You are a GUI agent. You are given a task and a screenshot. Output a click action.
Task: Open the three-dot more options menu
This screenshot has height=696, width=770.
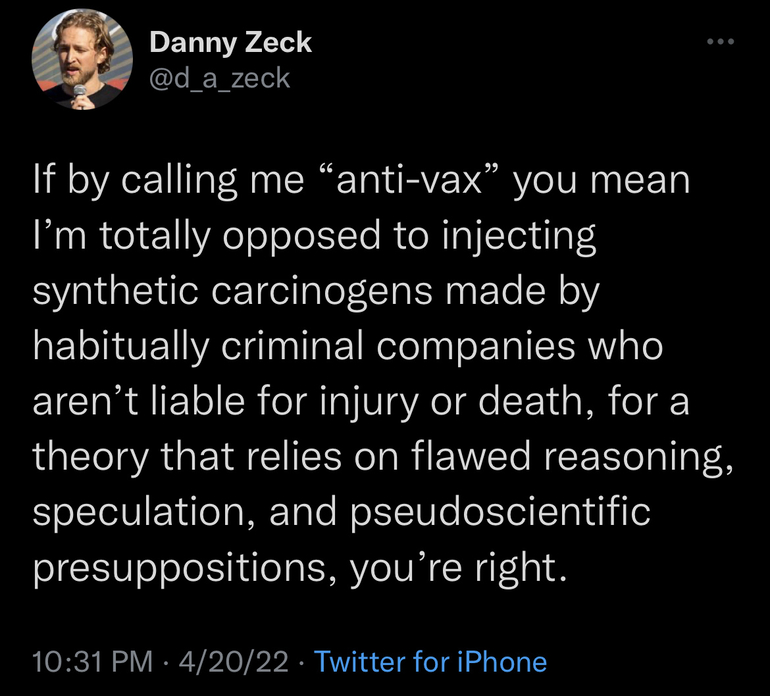720,42
